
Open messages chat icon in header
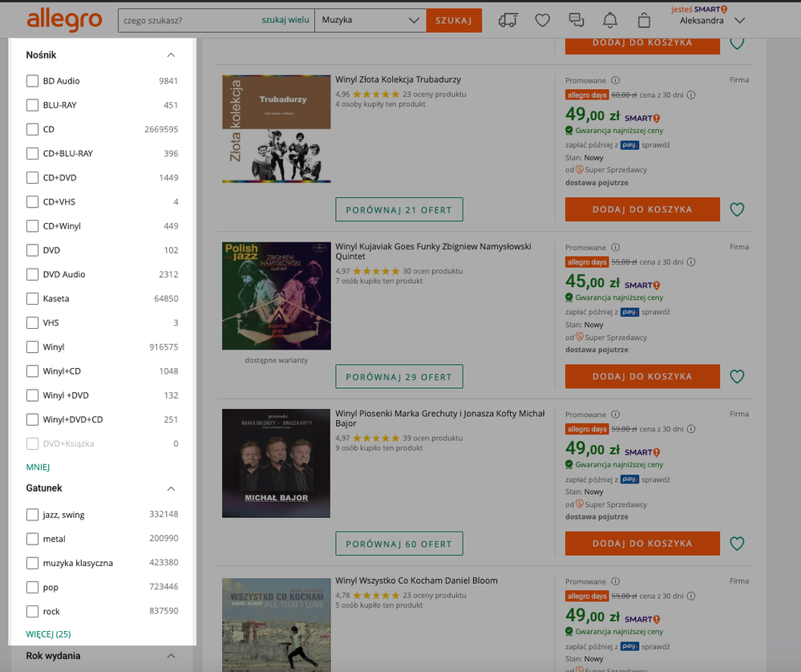click(x=576, y=20)
